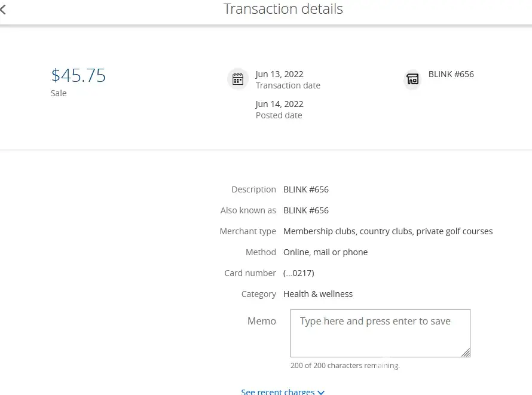The height and width of the screenshot is (395, 532).
Task: Click the Memo field label
Action: click(261, 321)
